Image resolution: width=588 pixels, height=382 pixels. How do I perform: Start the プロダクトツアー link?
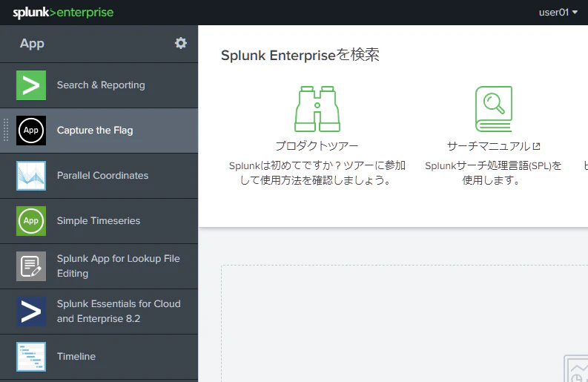(x=317, y=145)
